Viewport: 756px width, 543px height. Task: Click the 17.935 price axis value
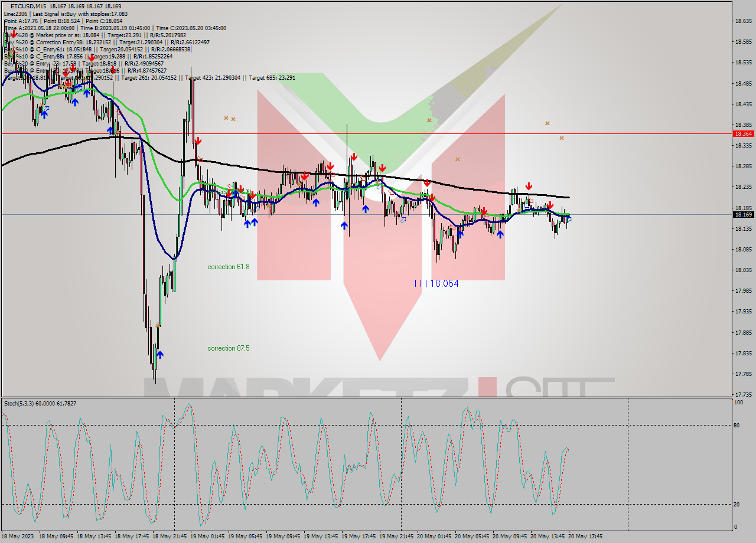pos(743,311)
